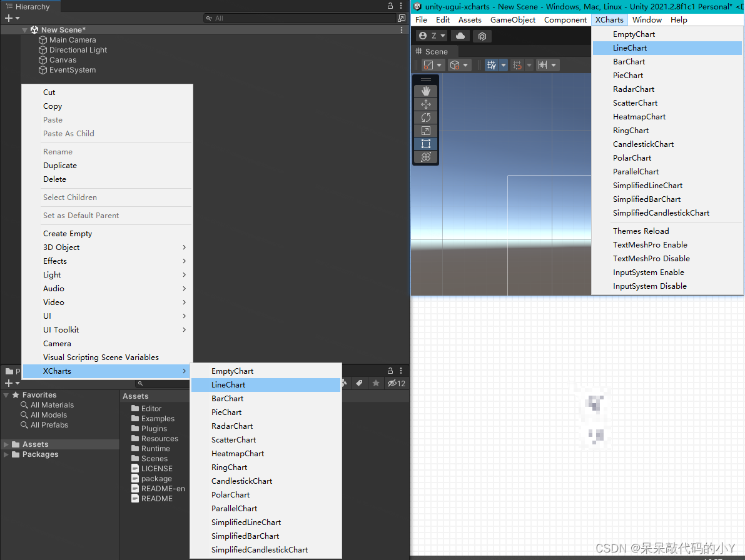745x560 pixels.
Task: Select the Rotate tool in Scene
Action: [426, 117]
